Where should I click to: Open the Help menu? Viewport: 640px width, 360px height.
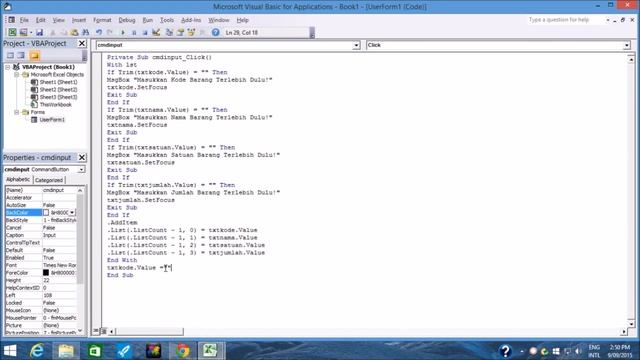pos(242,20)
